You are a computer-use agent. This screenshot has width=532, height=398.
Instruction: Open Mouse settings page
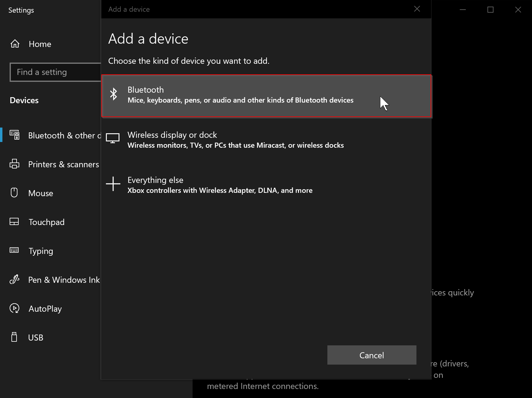click(51, 193)
